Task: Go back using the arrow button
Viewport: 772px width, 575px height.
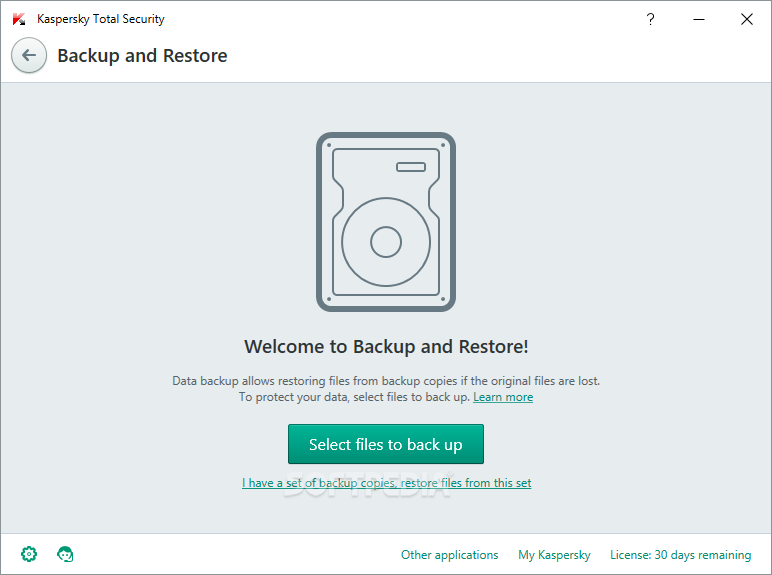Action: (29, 55)
